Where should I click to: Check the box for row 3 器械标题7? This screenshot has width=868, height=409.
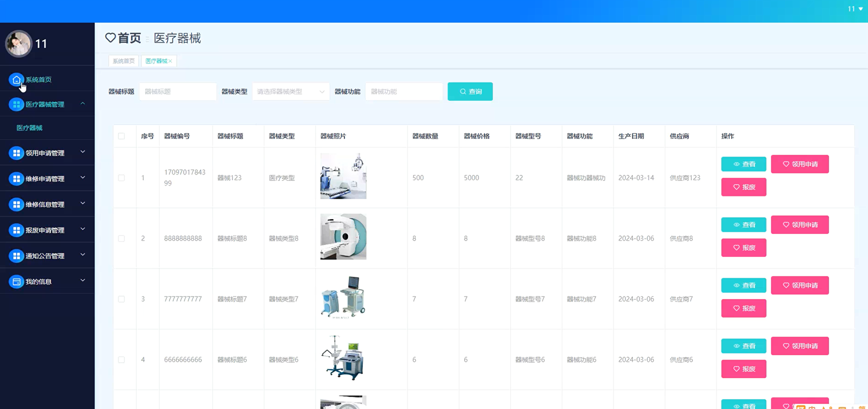[x=121, y=299]
